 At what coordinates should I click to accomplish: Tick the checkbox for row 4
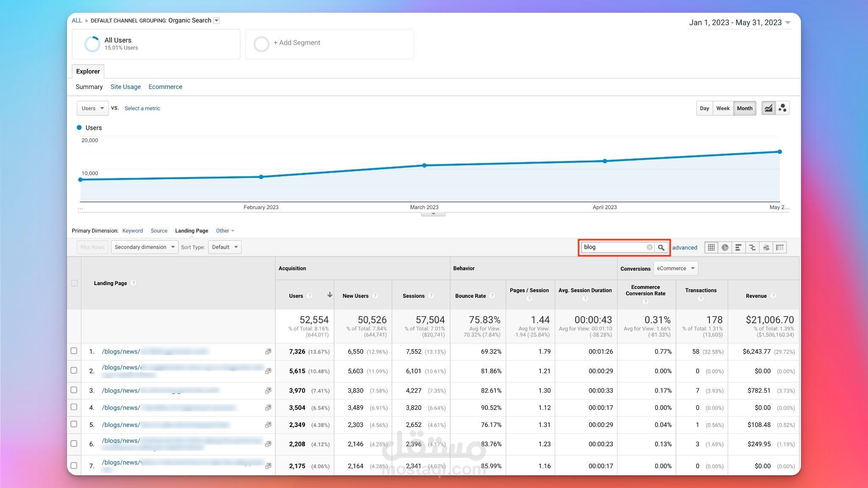[x=74, y=407]
